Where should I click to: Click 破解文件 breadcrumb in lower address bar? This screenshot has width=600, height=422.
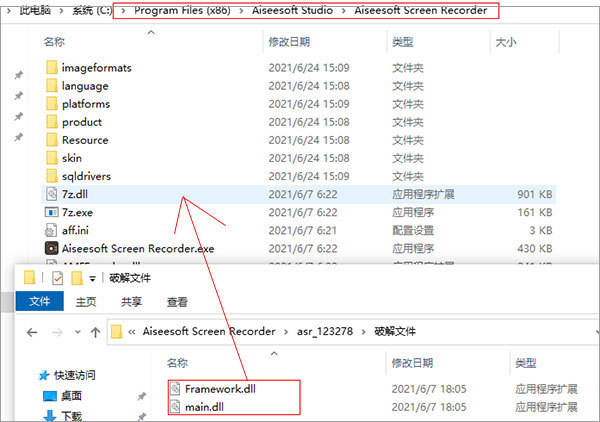[x=395, y=331]
